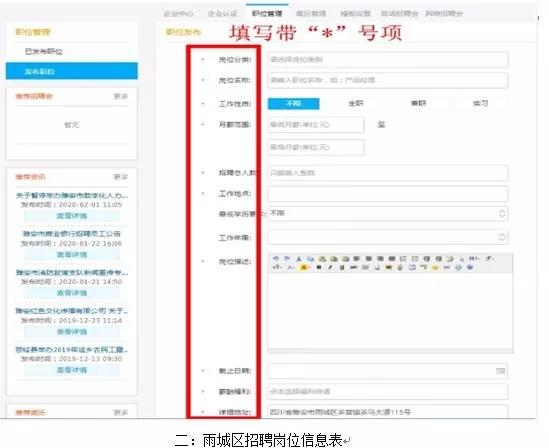Switch to the 简历管理 tab
Screen dimensions: 549x448
(311, 14)
